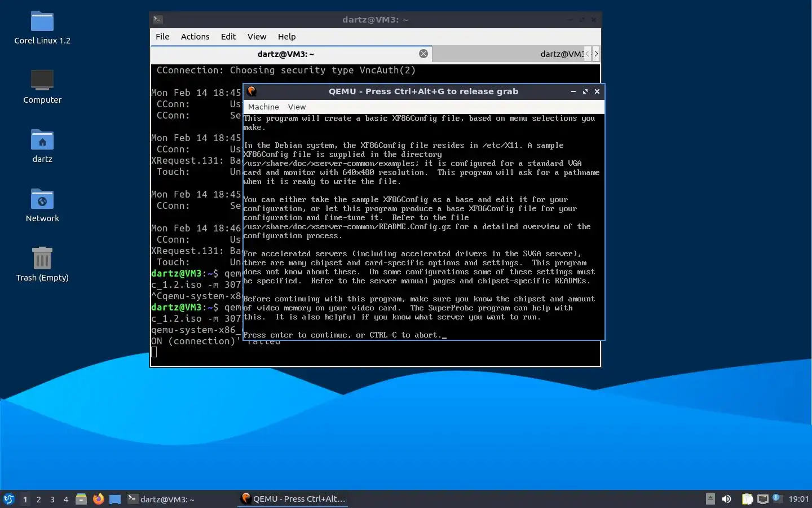Close the QEMU window
The height and width of the screenshot is (508, 812).
pyautogui.click(x=597, y=91)
